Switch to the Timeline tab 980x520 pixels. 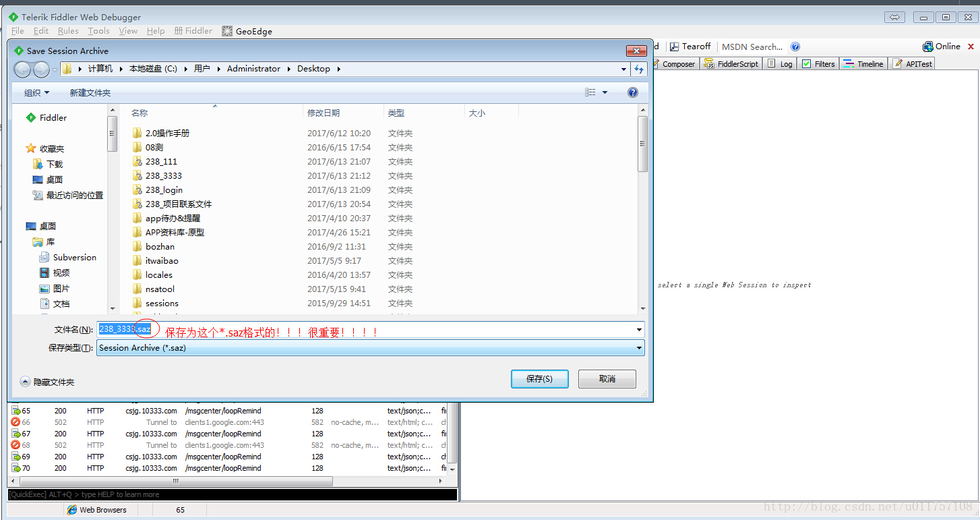coord(863,64)
